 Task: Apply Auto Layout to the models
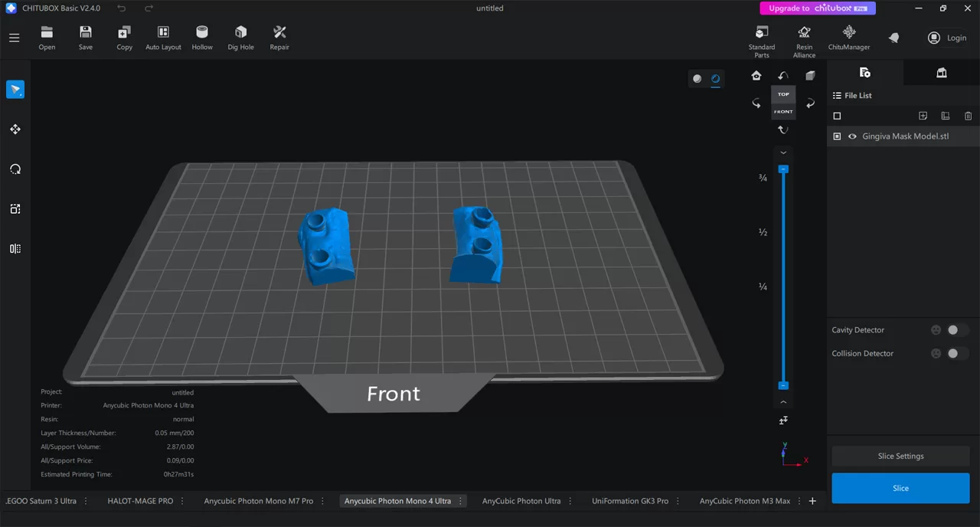click(x=163, y=36)
